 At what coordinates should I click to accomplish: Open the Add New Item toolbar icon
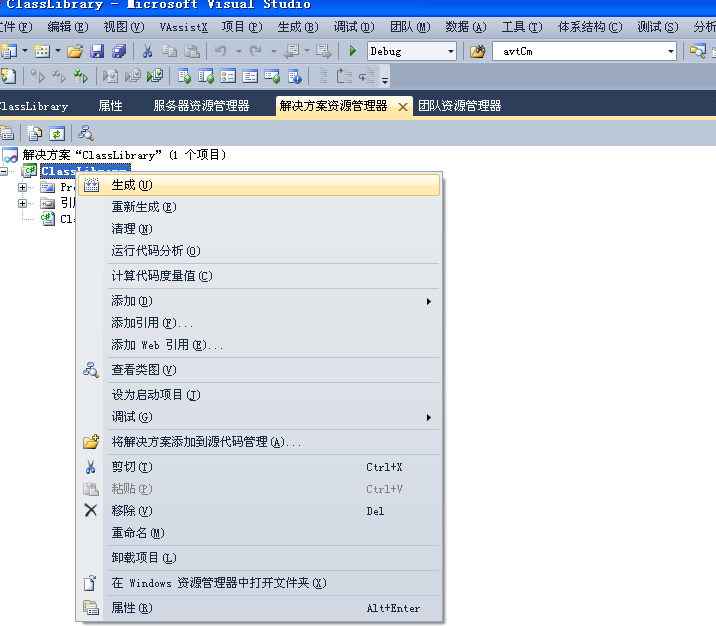tap(42, 51)
